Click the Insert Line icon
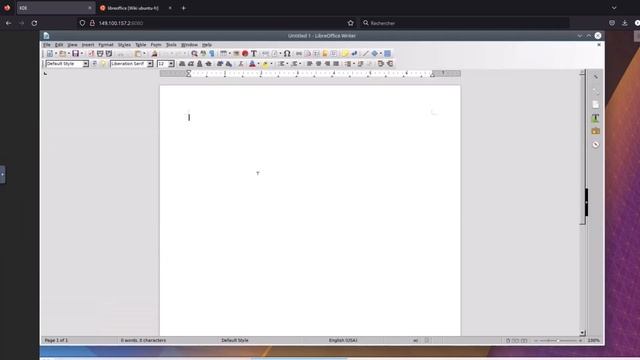The width and height of the screenshot is (640, 360). click(x=365, y=53)
